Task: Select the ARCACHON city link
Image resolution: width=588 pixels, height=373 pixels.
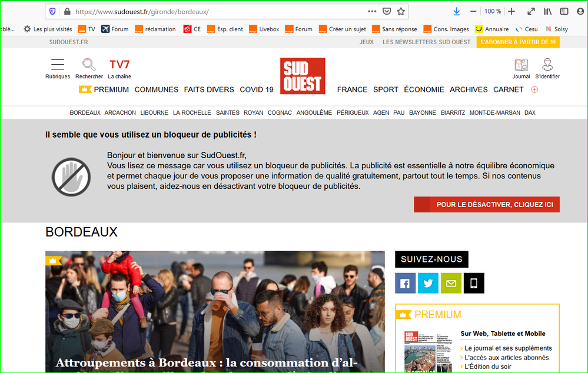Action: [120, 112]
